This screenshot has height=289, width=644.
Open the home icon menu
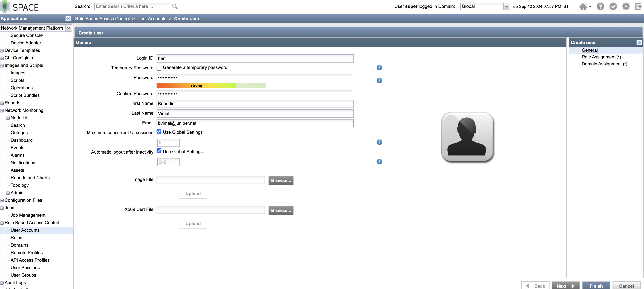point(585,7)
